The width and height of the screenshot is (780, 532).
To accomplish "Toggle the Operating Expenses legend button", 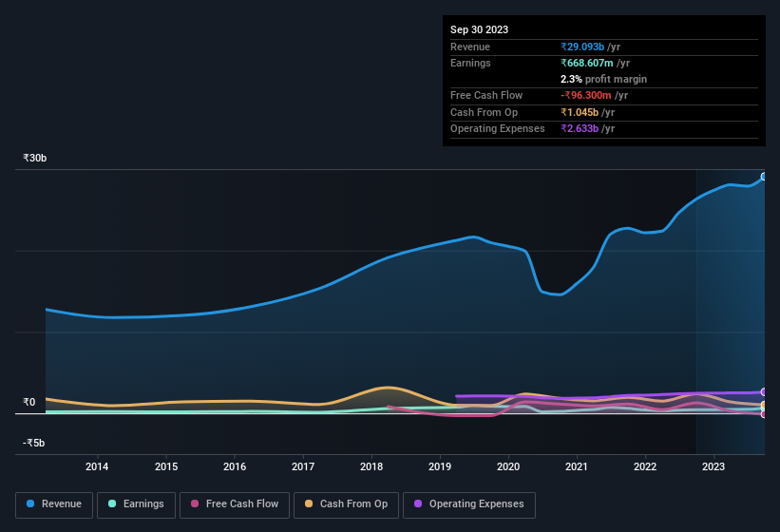I will pyautogui.click(x=469, y=504).
